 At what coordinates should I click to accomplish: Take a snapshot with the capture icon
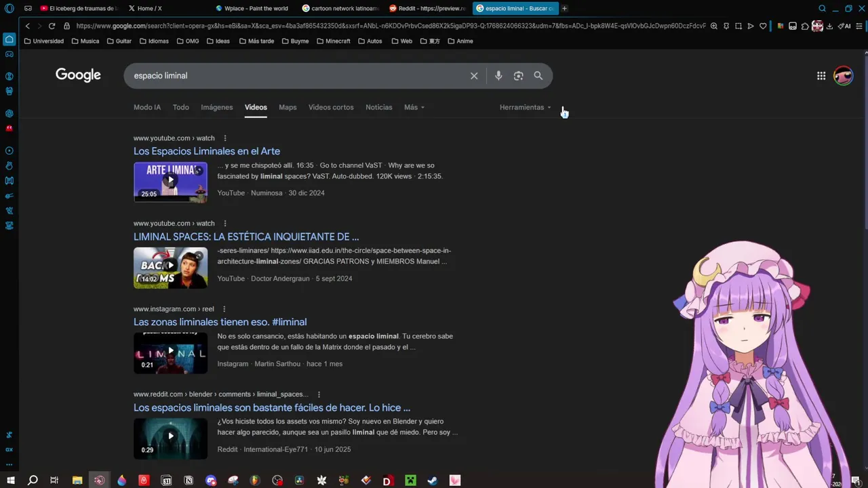[x=738, y=26]
